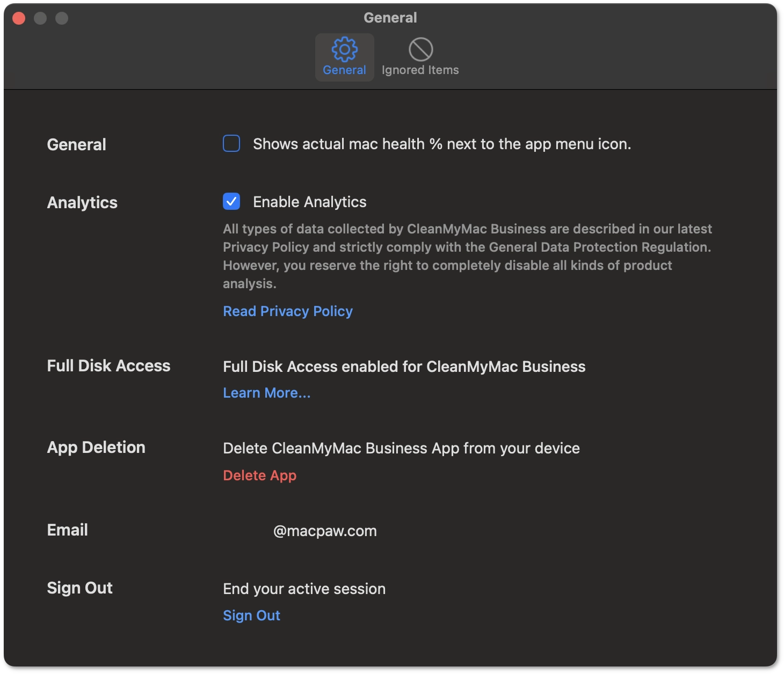The image size is (784, 674).
Task: Enable mac health percentage checkbox
Action: click(231, 143)
